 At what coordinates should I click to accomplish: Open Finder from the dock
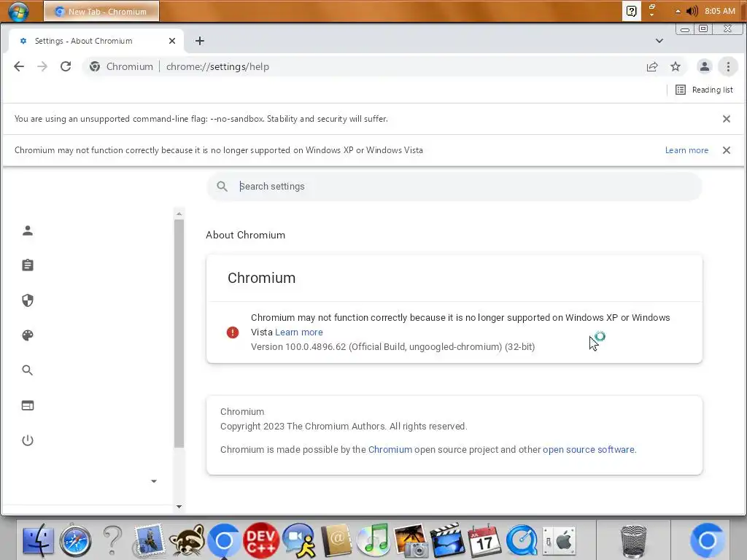click(38, 540)
